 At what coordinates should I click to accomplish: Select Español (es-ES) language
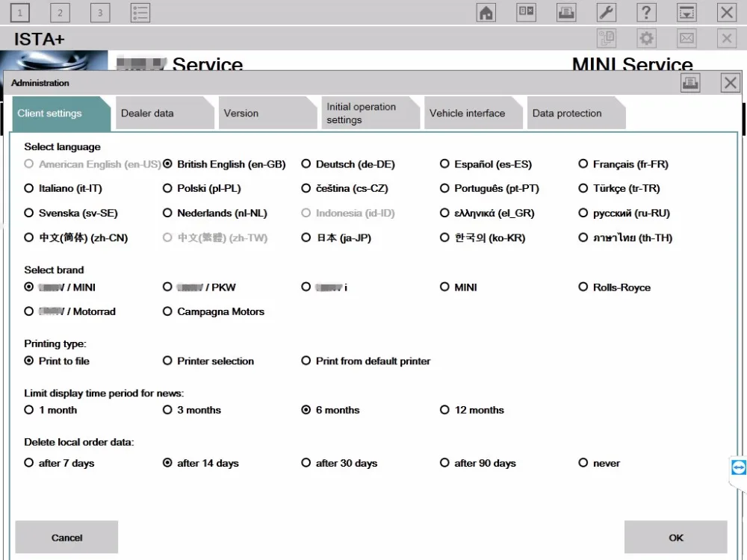pyautogui.click(x=486, y=164)
